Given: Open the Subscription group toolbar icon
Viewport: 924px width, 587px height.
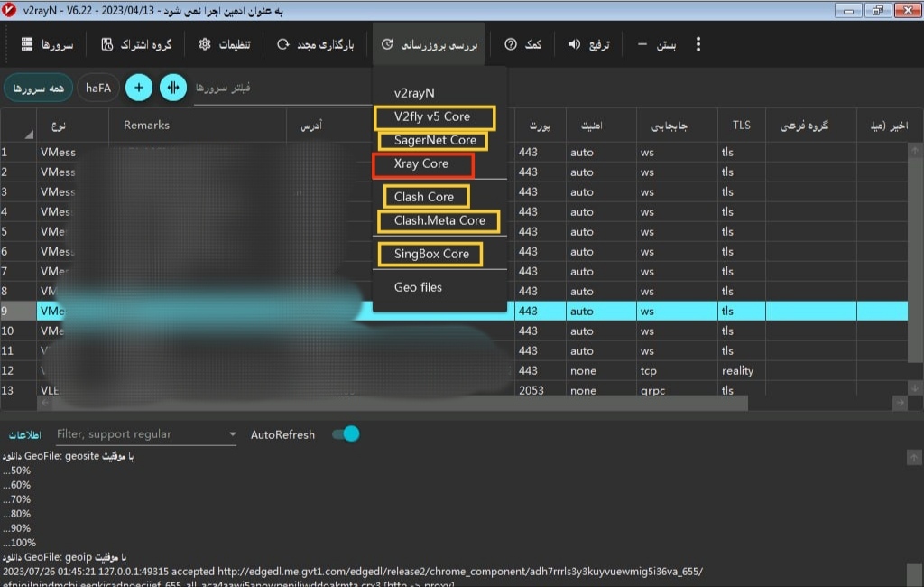Looking at the screenshot, I should [107, 44].
